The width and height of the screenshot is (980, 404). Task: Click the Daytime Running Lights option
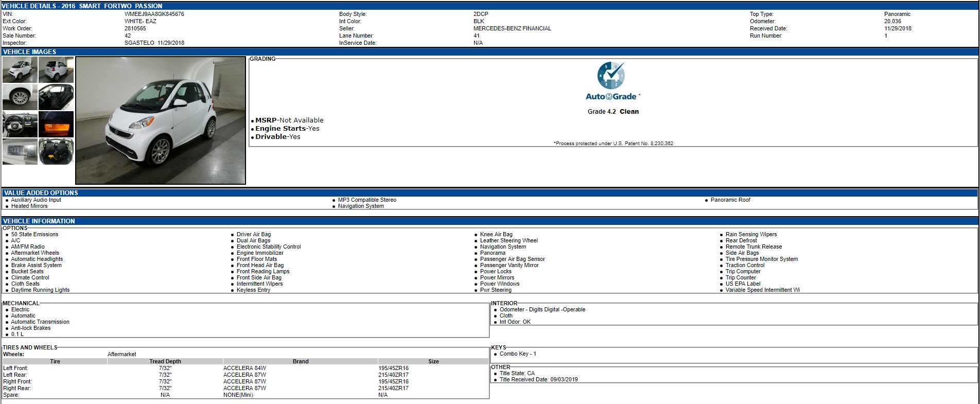40,290
